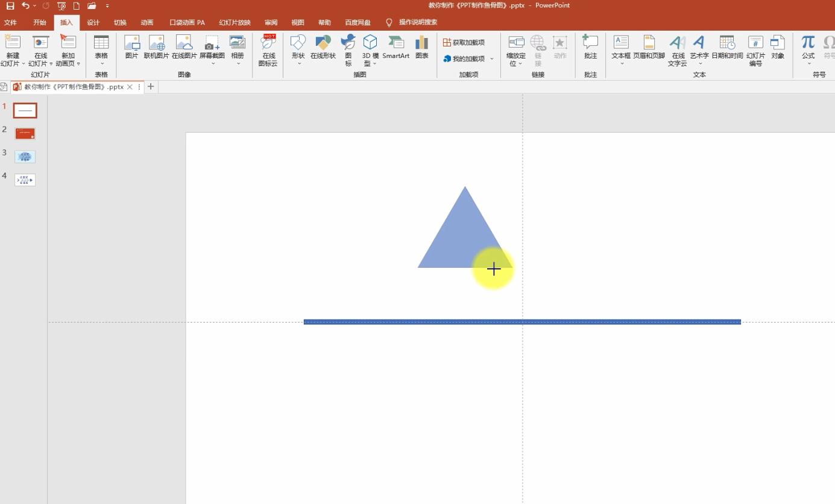Viewport: 835px width, 504px height.
Task: Click the 新加动画页 animation page icon
Action: coord(68,42)
